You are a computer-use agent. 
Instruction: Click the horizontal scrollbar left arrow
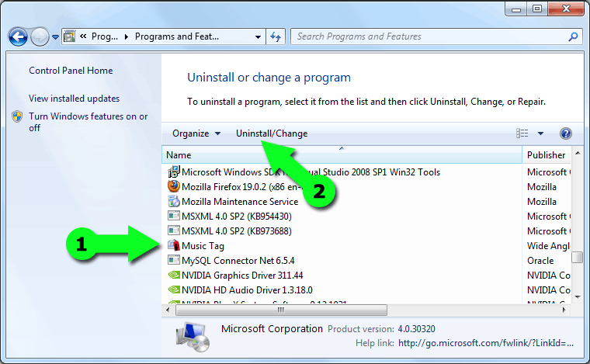click(168, 310)
